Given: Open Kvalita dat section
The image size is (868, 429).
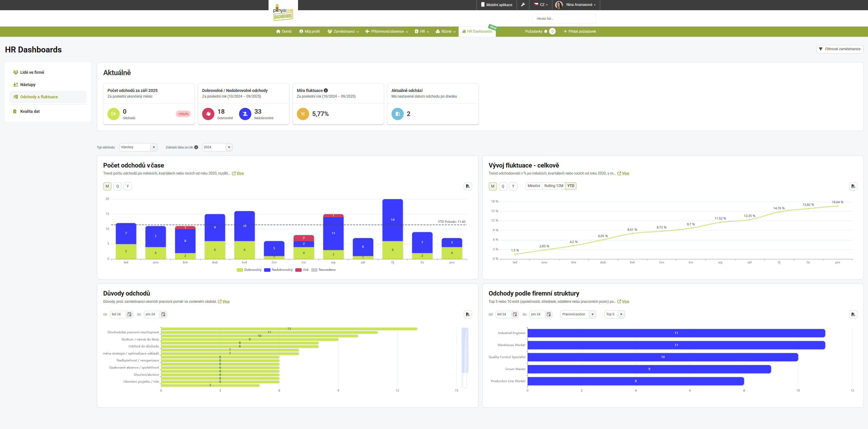Looking at the screenshot, I should tap(48, 111).
